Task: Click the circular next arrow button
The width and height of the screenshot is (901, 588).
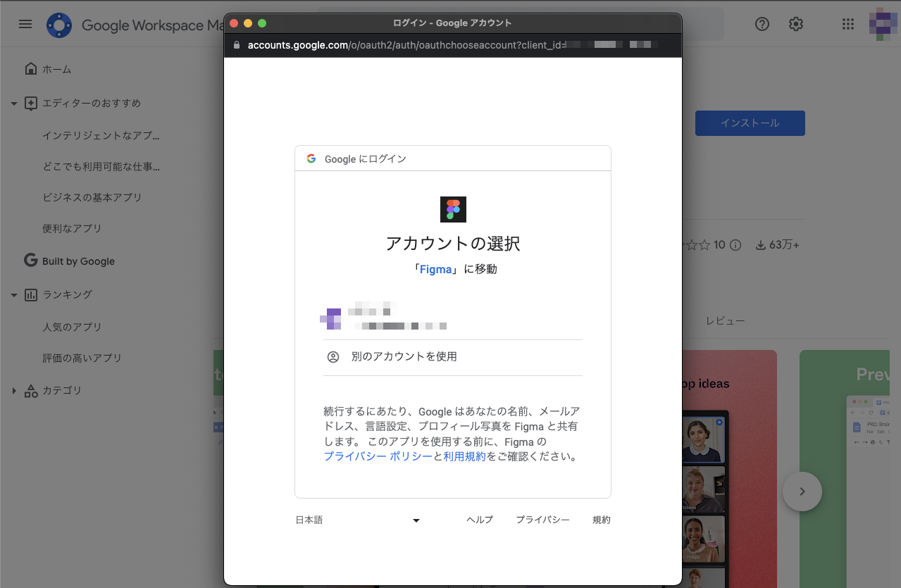Action: 802,492
